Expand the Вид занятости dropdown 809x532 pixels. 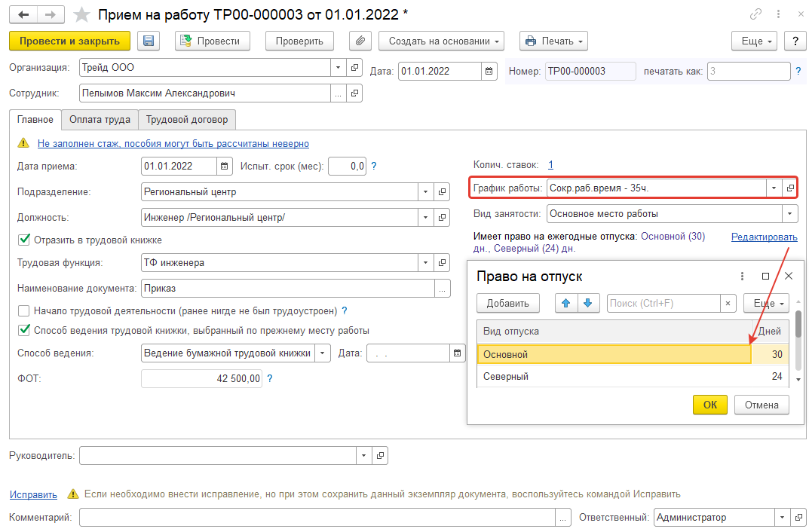(x=790, y=213)
